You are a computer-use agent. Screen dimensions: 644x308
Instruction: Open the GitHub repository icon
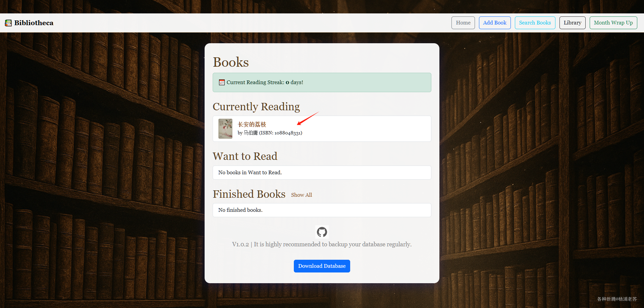coord(322,232)
